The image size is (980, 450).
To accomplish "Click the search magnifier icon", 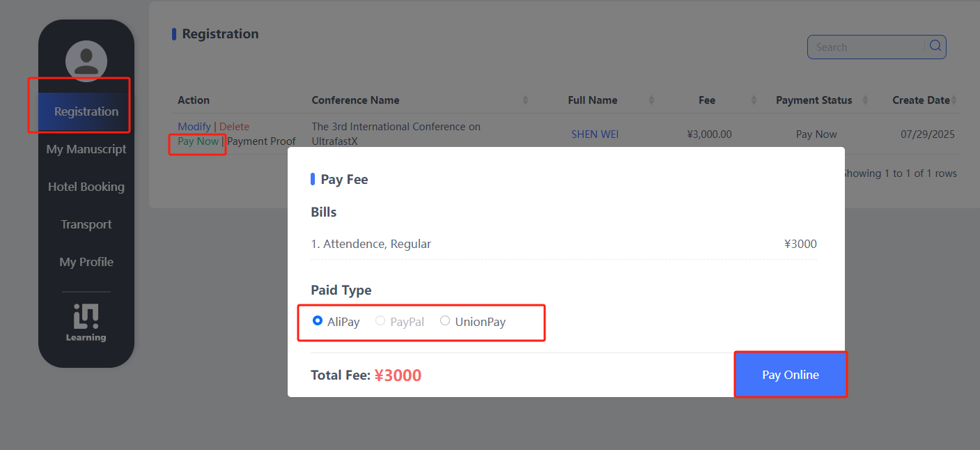I will click(x=935, y=46).
